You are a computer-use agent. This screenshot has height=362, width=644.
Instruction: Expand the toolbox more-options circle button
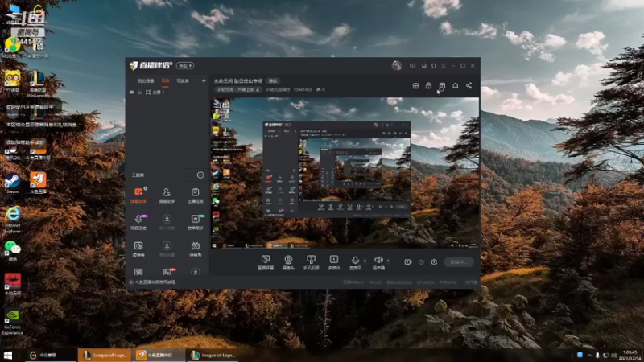click(x=200, y=175)
